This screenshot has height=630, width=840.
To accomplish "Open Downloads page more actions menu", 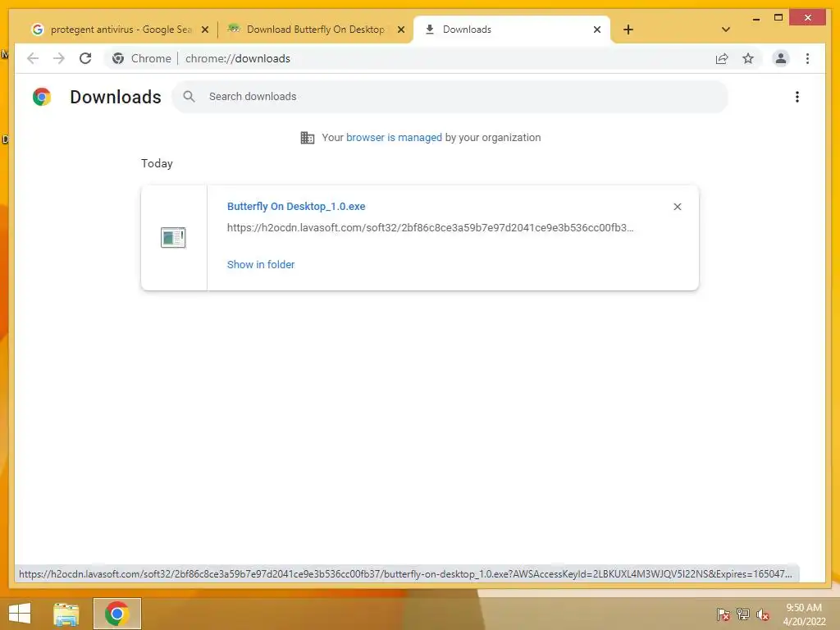I will [x=797, y=97].
